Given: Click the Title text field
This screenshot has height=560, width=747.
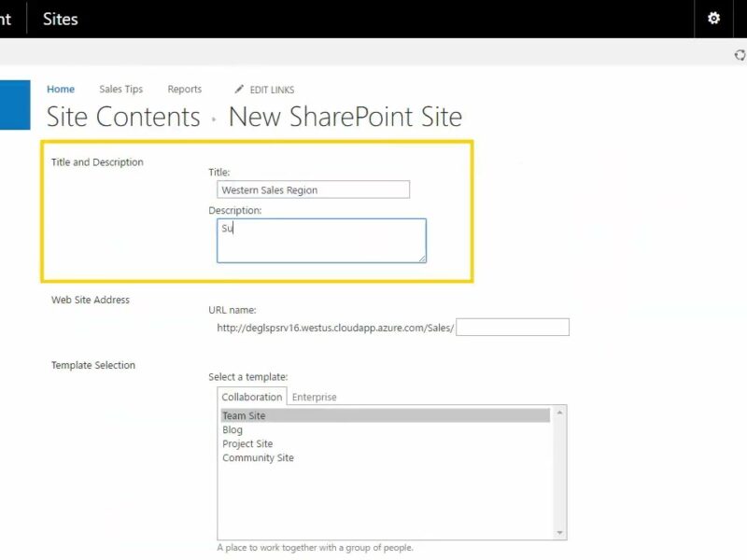Looking at the screenshot, I should (x=314, y=189).
